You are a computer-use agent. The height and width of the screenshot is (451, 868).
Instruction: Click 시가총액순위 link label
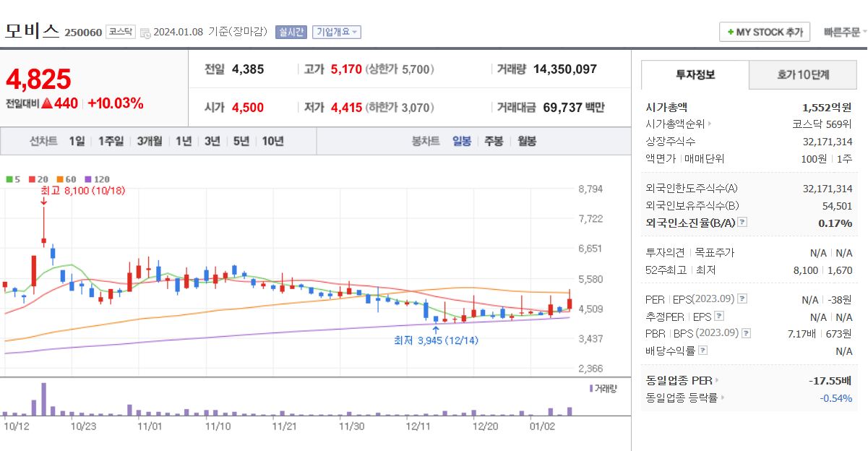pyautogui.click(x=675, y=124)
